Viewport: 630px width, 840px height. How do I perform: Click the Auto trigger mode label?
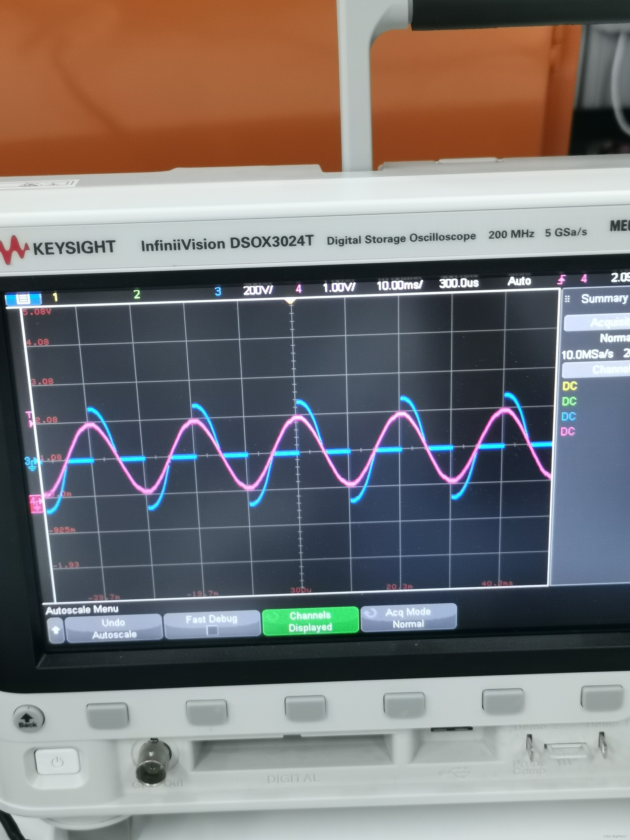tap(519, 281)
